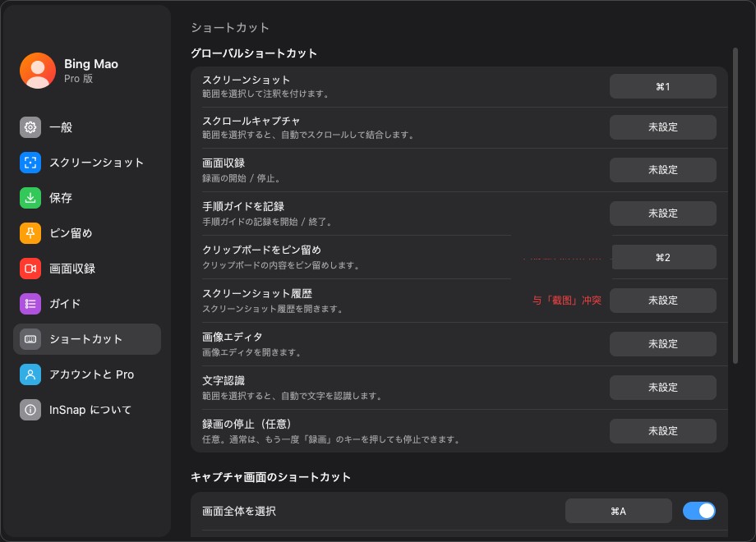Click 範囲を選択して注釈を付けます description

click(x=265, y=94)
